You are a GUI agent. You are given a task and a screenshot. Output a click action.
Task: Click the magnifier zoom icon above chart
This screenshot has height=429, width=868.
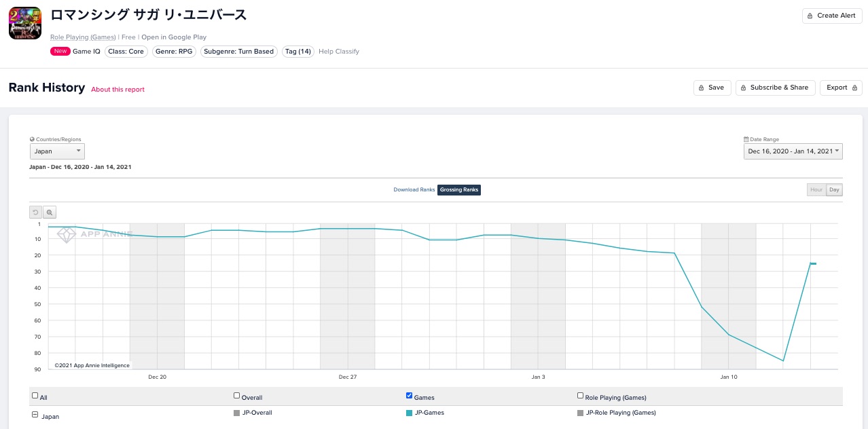tap(50, 212)
